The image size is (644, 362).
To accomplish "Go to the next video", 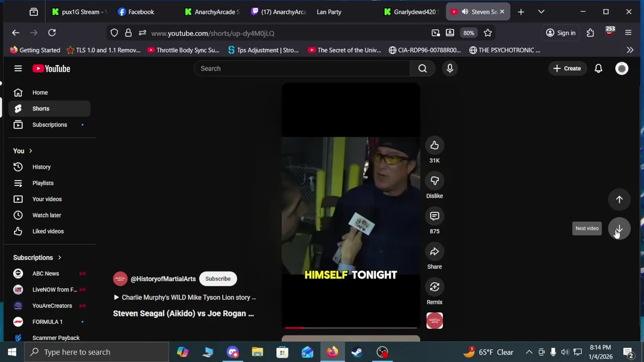I will (x=619, y=229).
